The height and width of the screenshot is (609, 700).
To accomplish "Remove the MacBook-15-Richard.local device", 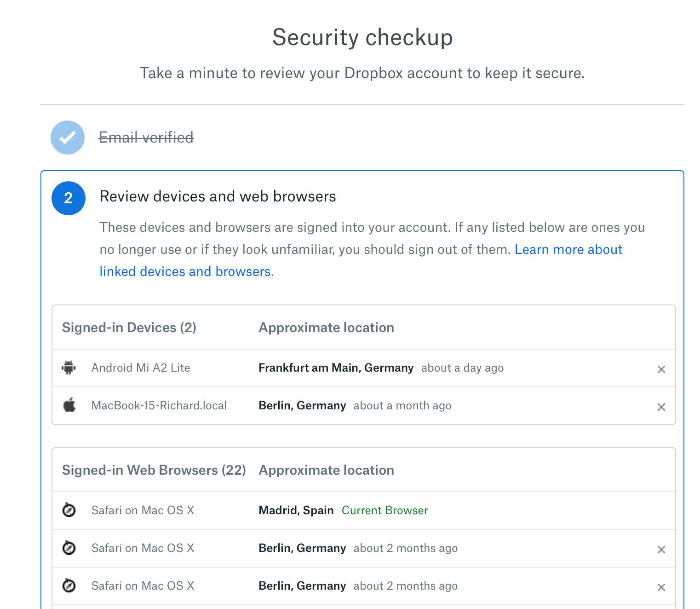I will (x=661, y=407).
